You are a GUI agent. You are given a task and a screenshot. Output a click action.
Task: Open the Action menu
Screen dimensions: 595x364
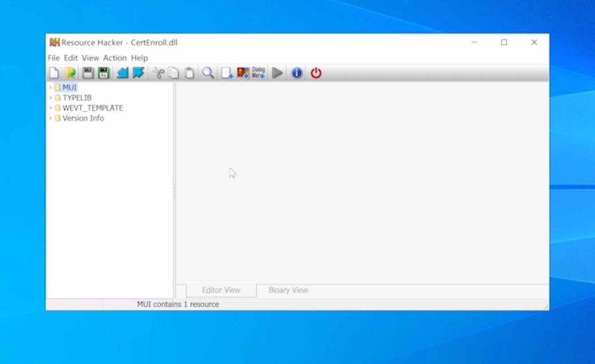(x=115, y=58)
